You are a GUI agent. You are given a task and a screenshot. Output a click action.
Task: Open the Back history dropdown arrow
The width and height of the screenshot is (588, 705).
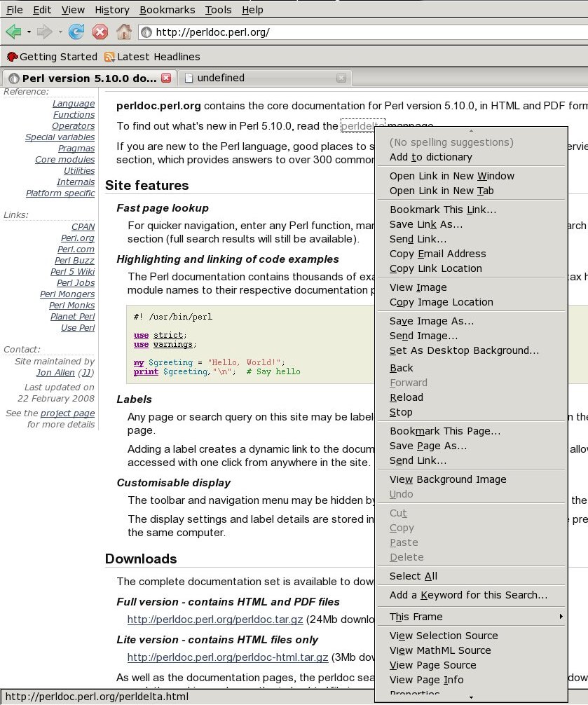click(29, 32)
